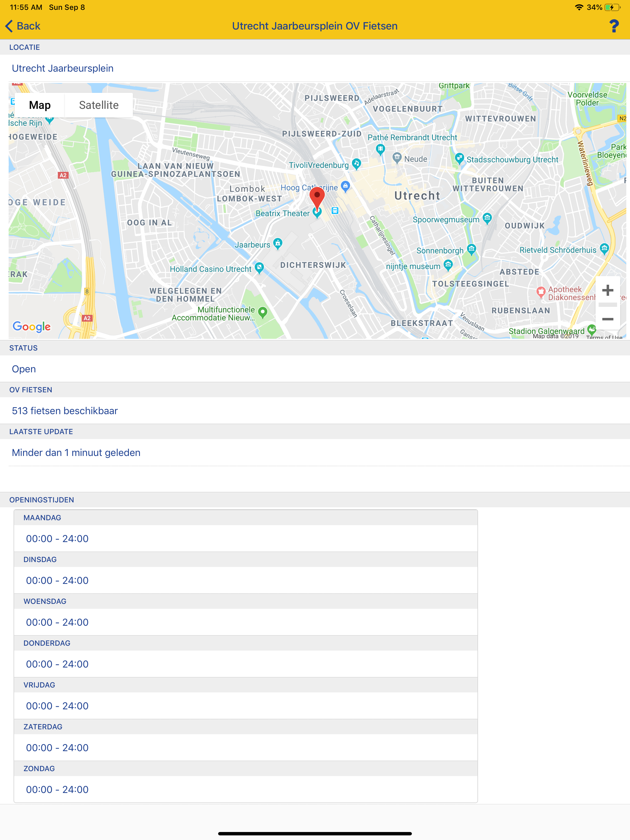Screen dimensions: 630x840
Task: Tap the Holland Casino Utrecht marker
Action: coord(259,268)
